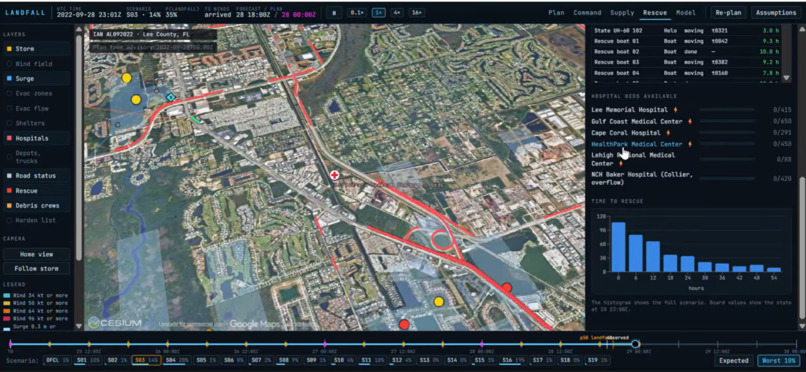Image resolution: width=806 pixels, height=372 pixels.
Task: Click the lightning icon beside Lee Memorial Hospital
Action: coord(675,109)
